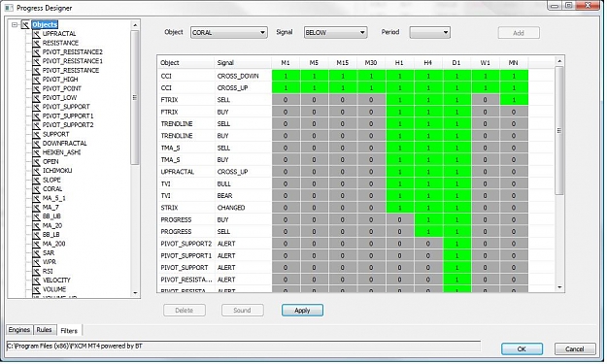
Task: Click the icon next to PIVOT_SUPPORT1
Action: click(x=36, y=116)
